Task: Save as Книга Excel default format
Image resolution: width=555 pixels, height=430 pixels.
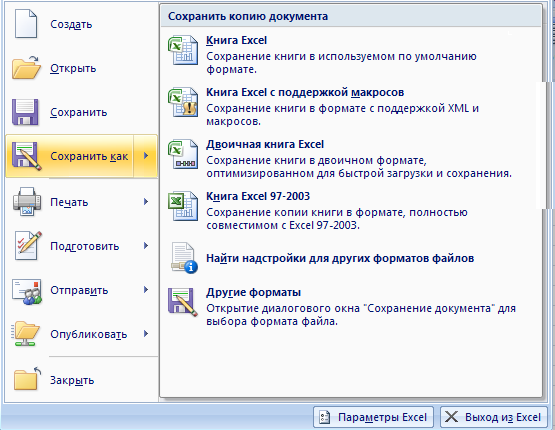Action: 351,54
